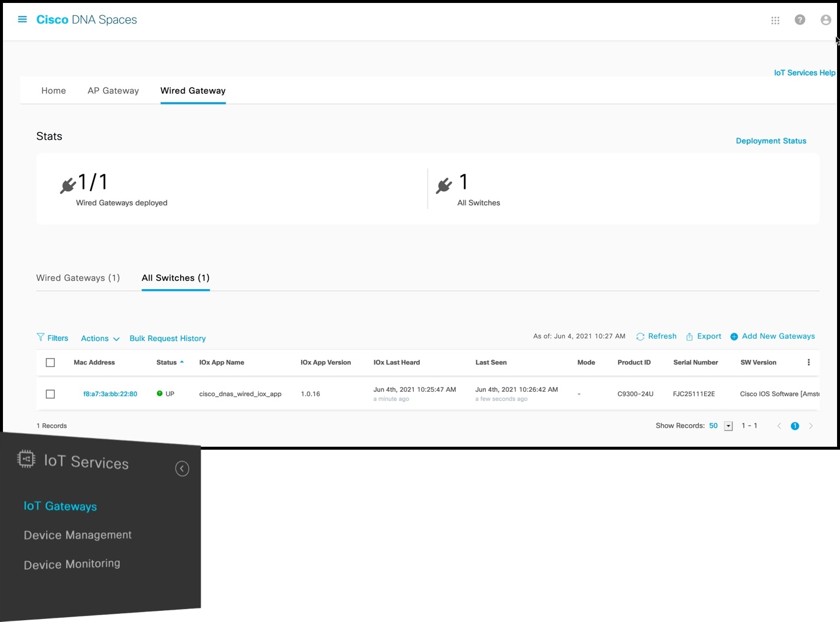Click the 1 Records count text
The width and height of the screenshot is (840, 622).
[52, 425]
